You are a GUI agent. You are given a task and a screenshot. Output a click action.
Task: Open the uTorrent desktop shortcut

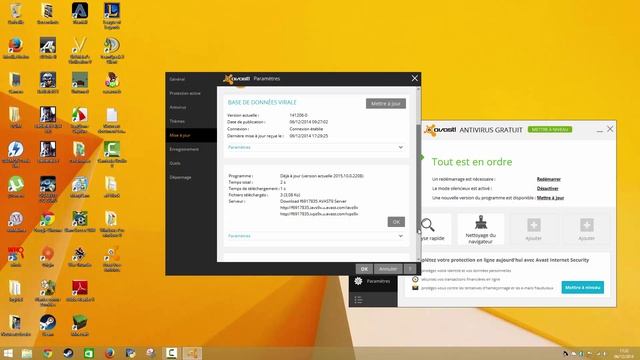(16, 187)
